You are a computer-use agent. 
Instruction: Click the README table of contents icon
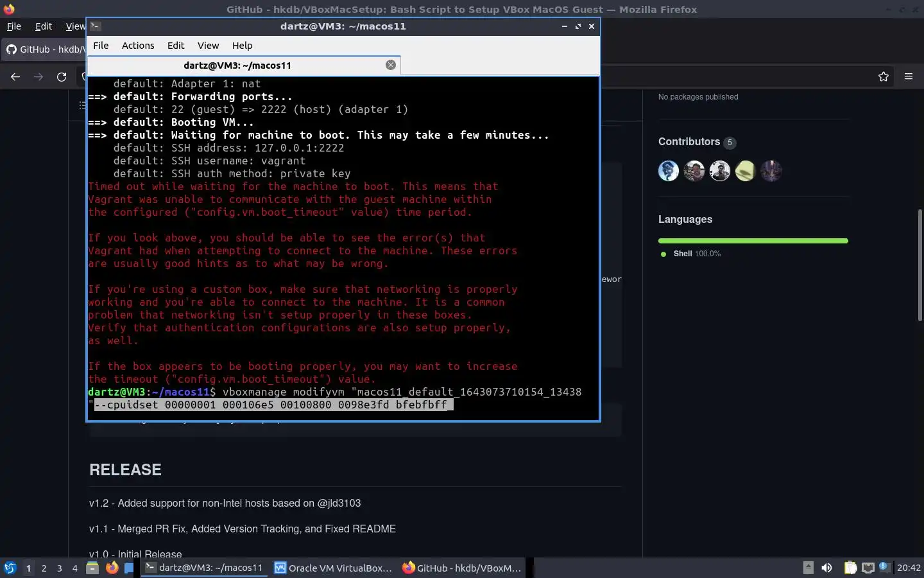point(82,105)
